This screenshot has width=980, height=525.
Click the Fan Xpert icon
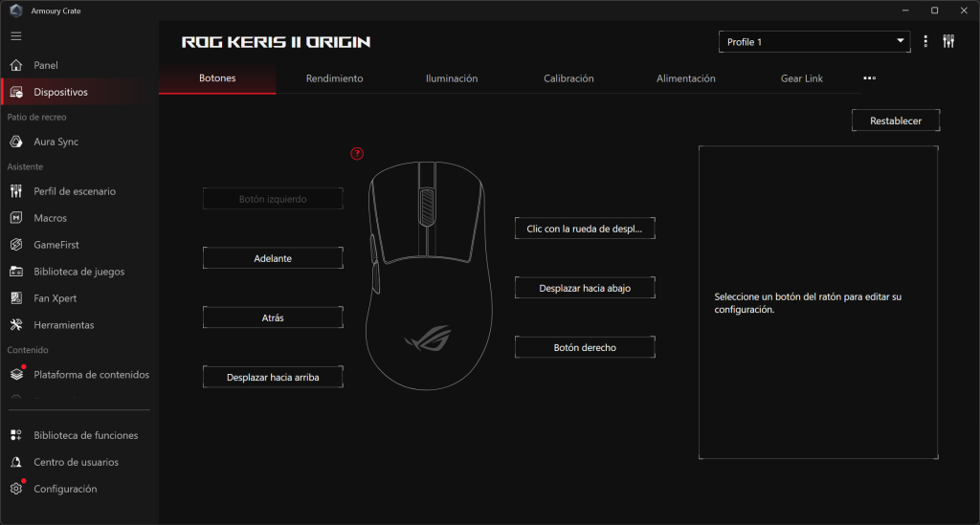[16, 298]
